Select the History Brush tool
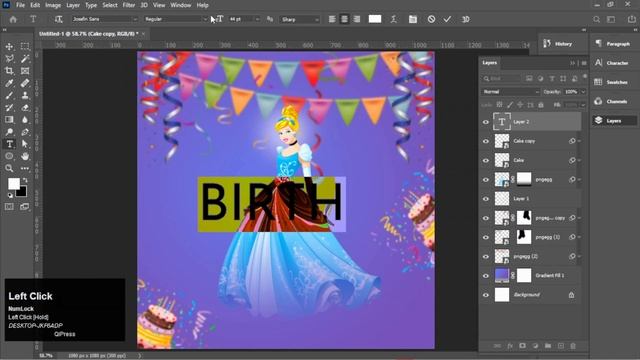Image resolution: width=640 pixels, height=360 pixels. (x=9, y=108)
